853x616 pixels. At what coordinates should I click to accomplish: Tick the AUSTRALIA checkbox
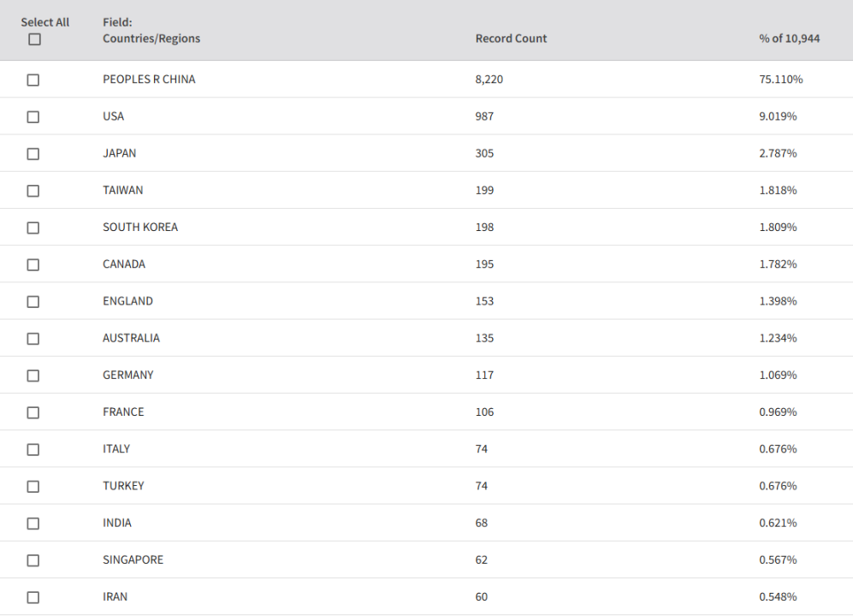[33, 339]
